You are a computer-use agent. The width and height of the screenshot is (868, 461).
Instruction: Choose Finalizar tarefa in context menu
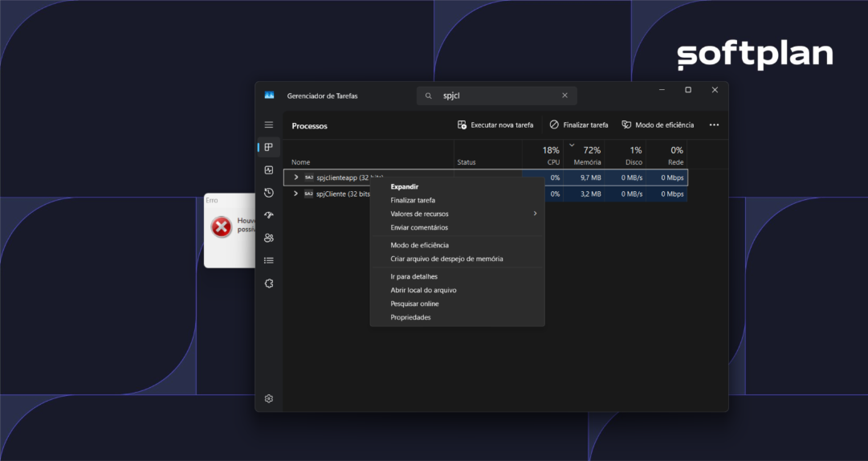413,200
